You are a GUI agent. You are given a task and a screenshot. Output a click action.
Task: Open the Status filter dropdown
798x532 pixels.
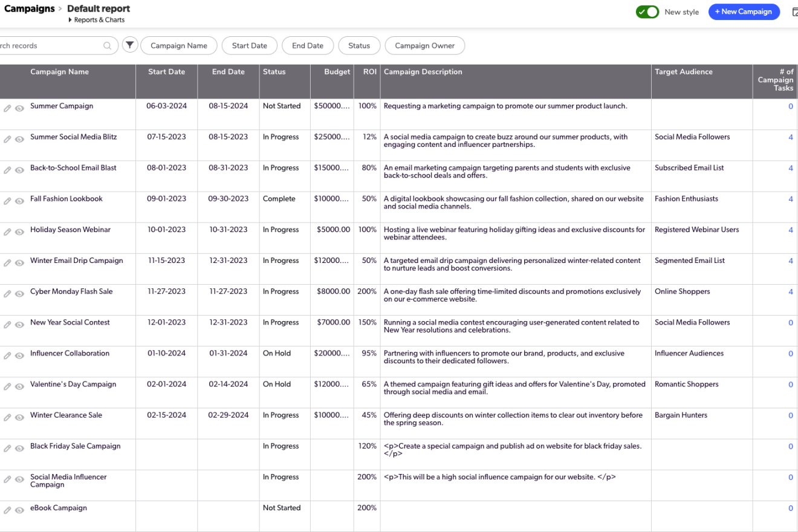(x=358, y=45)
